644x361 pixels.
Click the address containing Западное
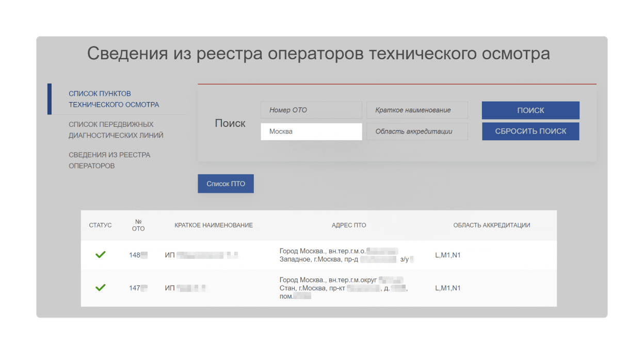347,255
